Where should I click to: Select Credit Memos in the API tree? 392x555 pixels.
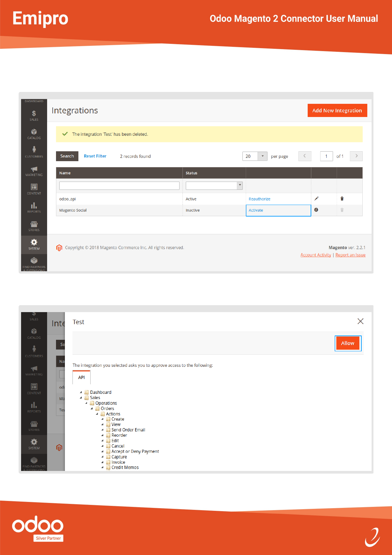125,467
